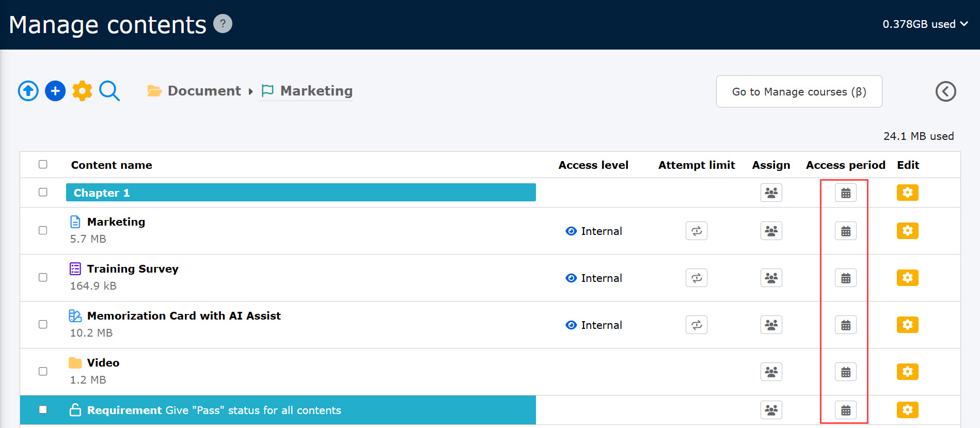
Task: Click Assign group icon for Marketing row
Action: [771, 231]
